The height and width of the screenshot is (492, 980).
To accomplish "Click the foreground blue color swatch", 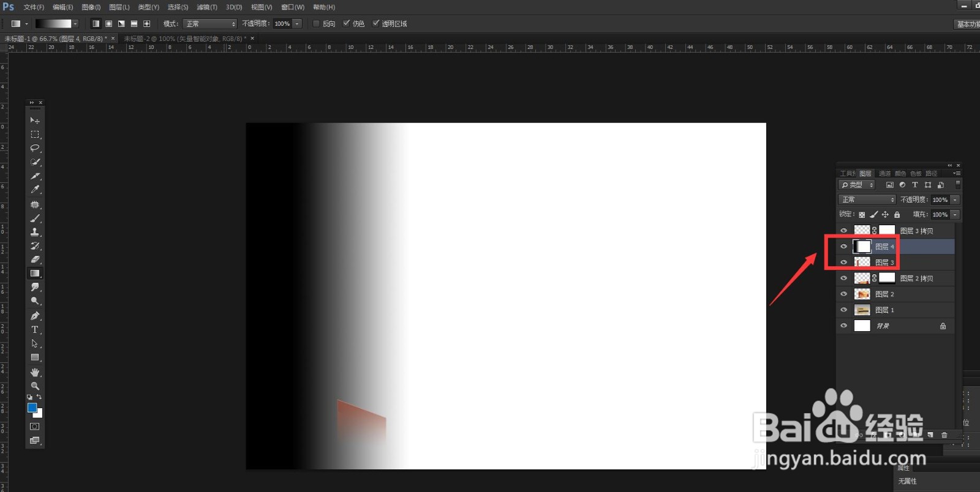I will (x=32, y=408).
